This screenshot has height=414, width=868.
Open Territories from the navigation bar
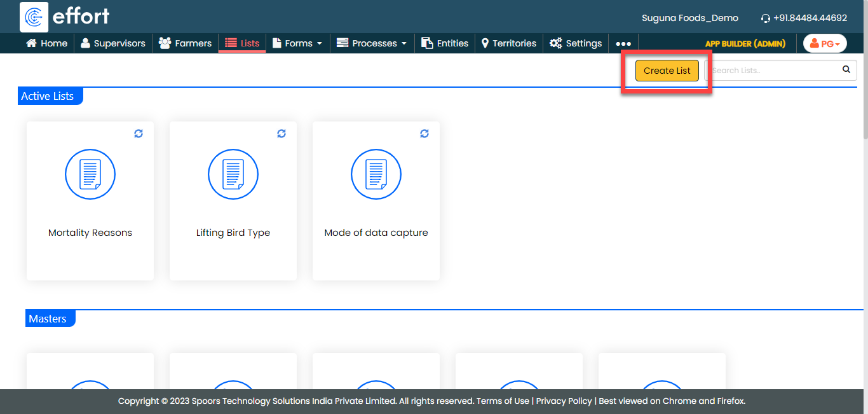tap(508, 43)
